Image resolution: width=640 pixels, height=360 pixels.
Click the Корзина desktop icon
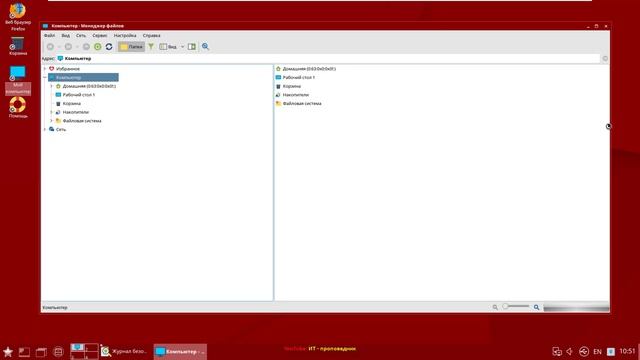pos(18,47)
